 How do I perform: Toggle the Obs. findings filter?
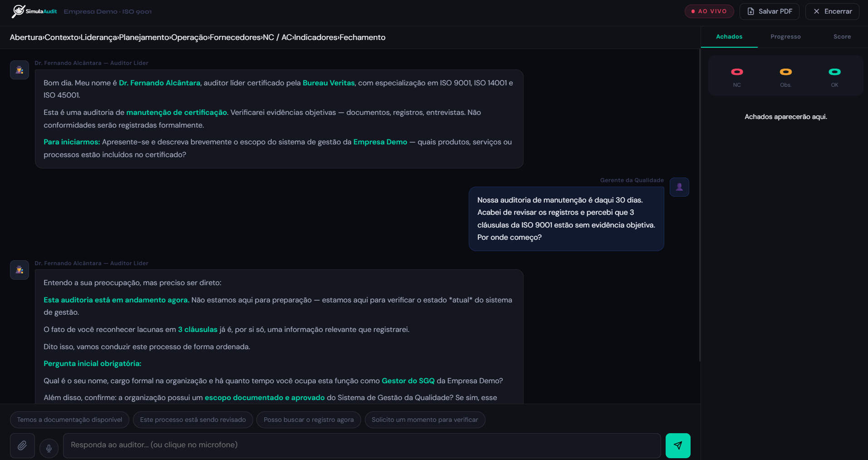tap(786, 75)
